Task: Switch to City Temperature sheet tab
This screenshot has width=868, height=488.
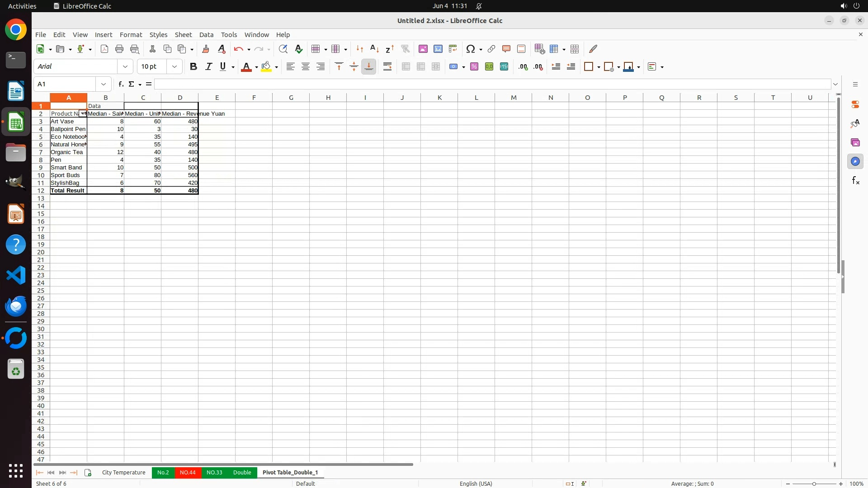Action: (123, 473)
